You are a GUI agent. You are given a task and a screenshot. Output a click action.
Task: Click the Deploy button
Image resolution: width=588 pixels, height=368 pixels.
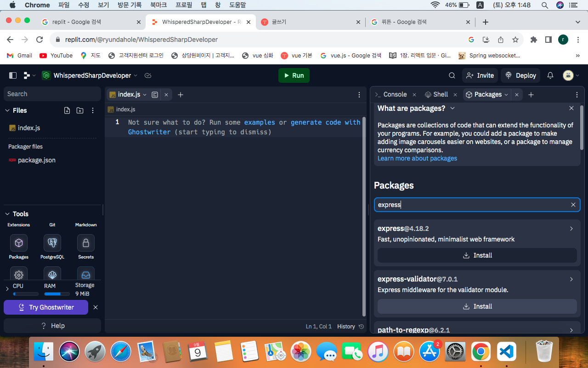(520, 75)
